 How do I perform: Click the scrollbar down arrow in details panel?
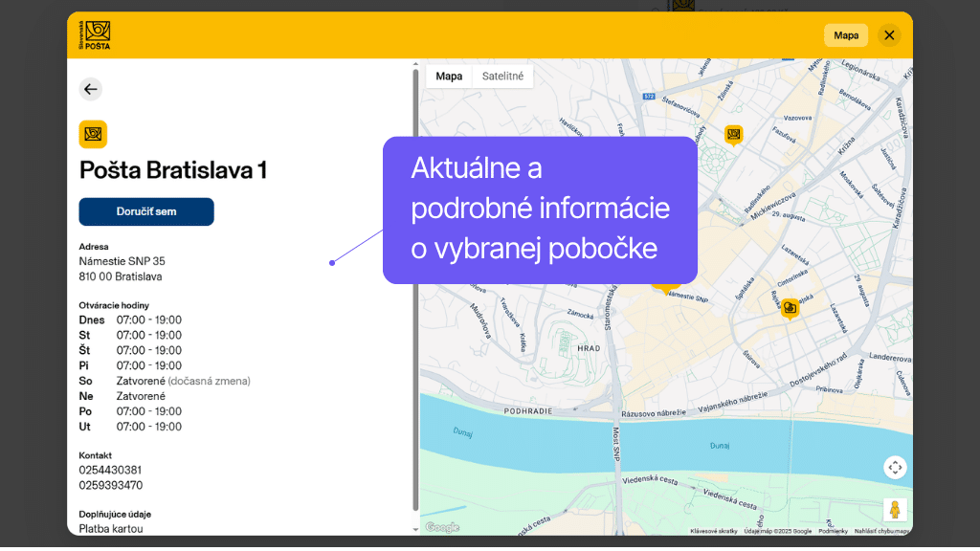tap(415, 529)
